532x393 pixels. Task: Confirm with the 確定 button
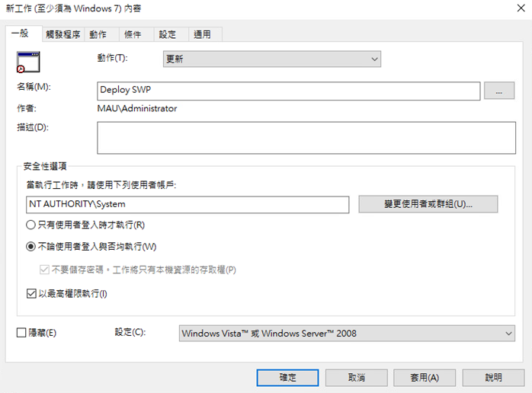point(287,377)
